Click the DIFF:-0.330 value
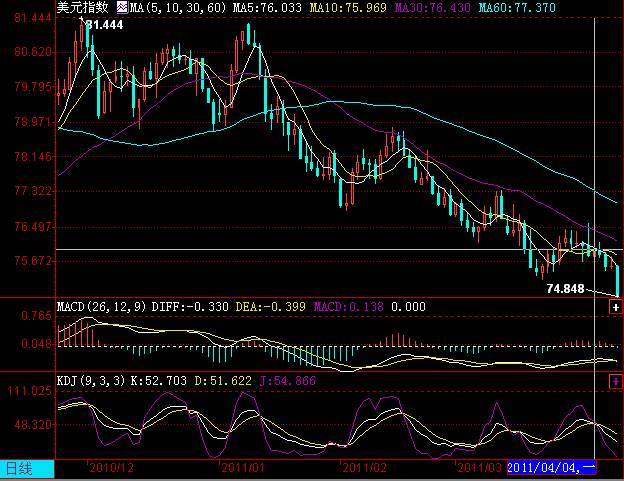 coord(190,307)
